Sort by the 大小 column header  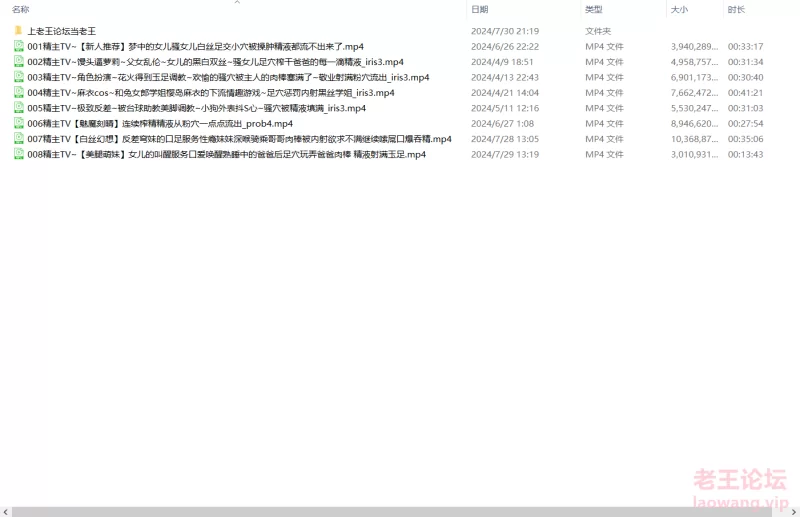(x=679, y=9)
